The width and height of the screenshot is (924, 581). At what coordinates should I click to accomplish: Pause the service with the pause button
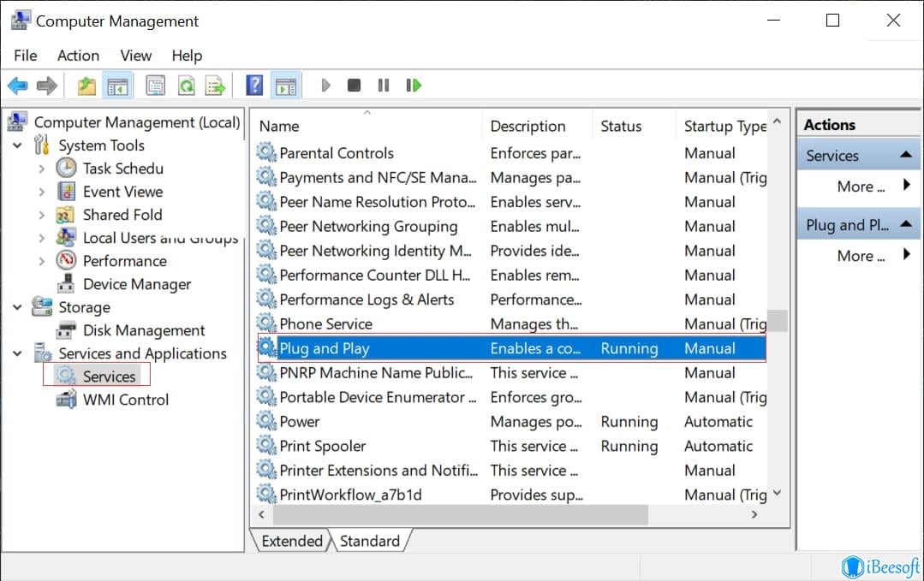pos(383,86)
